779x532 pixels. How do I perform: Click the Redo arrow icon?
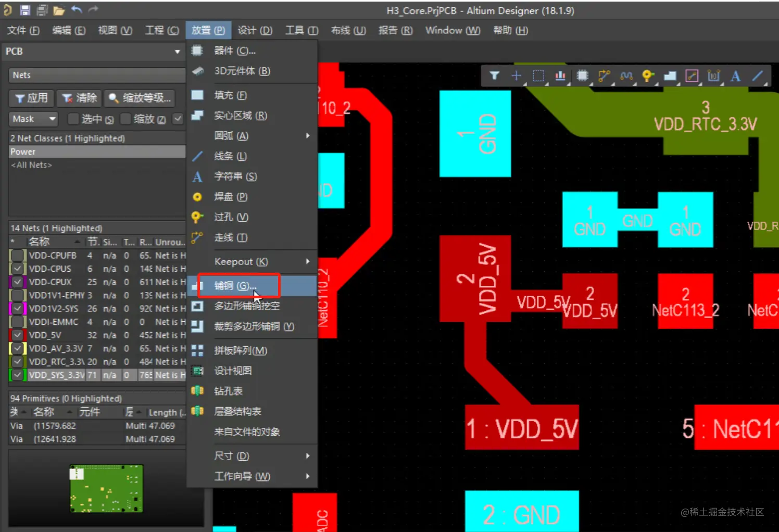click(x=93, y=10)
